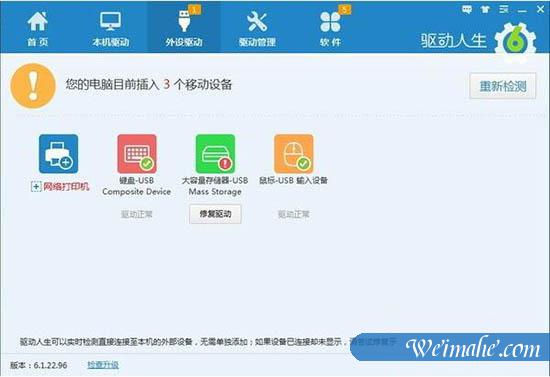Close the 驱动人生 window

click(541, 9)
